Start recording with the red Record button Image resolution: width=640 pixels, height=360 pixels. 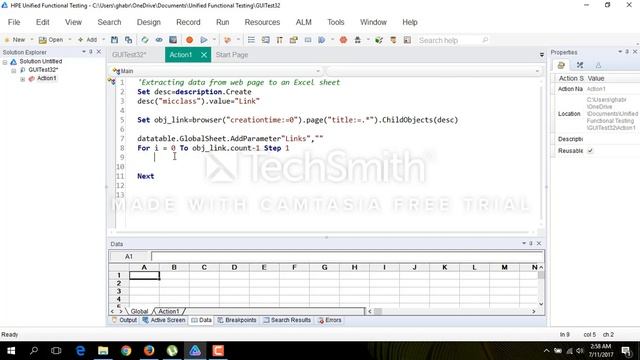pyautogui.click(x=189, y=40)
